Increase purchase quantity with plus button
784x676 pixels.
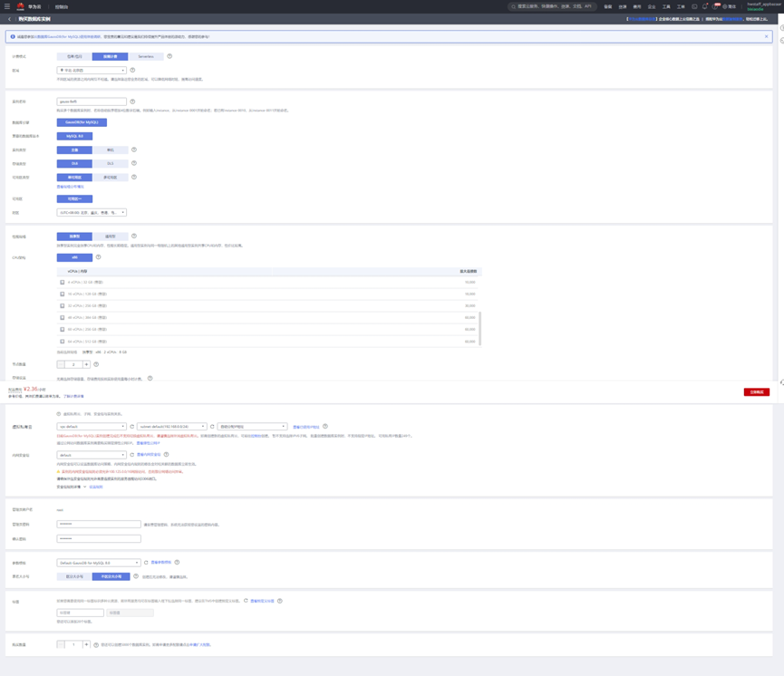[86, 644]
